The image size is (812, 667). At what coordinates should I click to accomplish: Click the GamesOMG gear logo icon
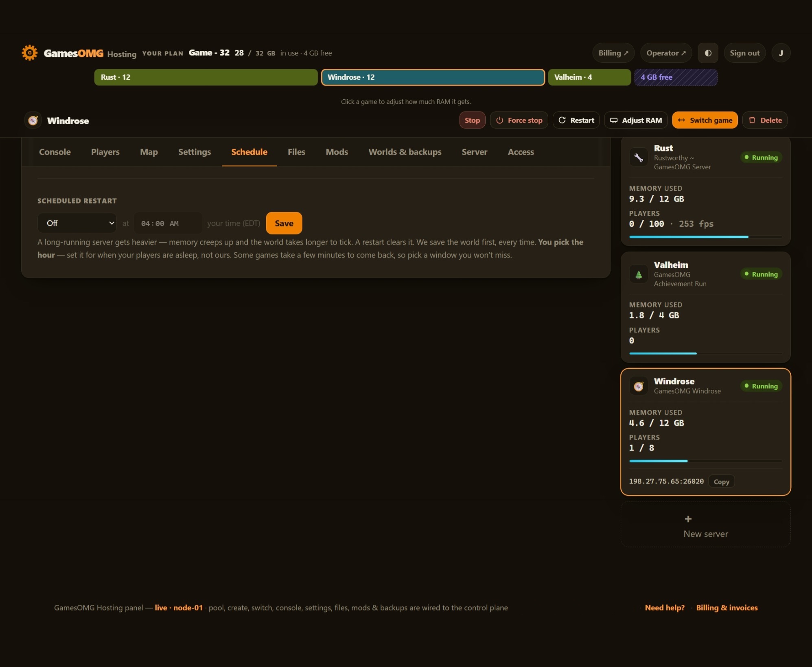coord(30,53)
